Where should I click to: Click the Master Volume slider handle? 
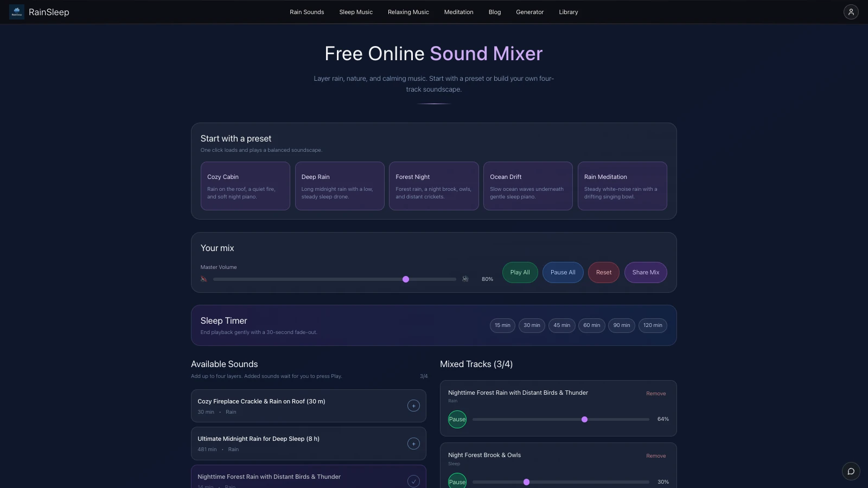point(406,279)
